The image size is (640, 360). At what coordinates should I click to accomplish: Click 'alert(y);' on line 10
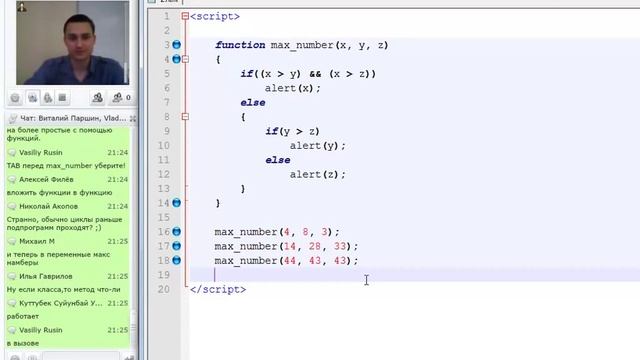(318, 146)
